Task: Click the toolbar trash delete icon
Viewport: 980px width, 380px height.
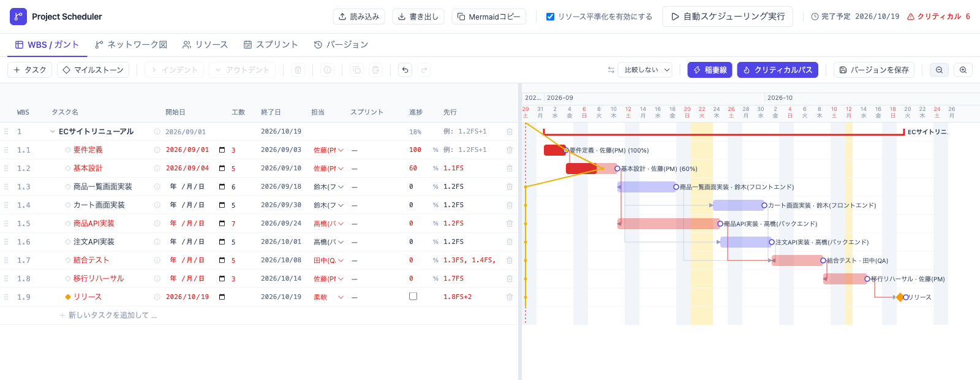Action: click(x=298, y=70)
